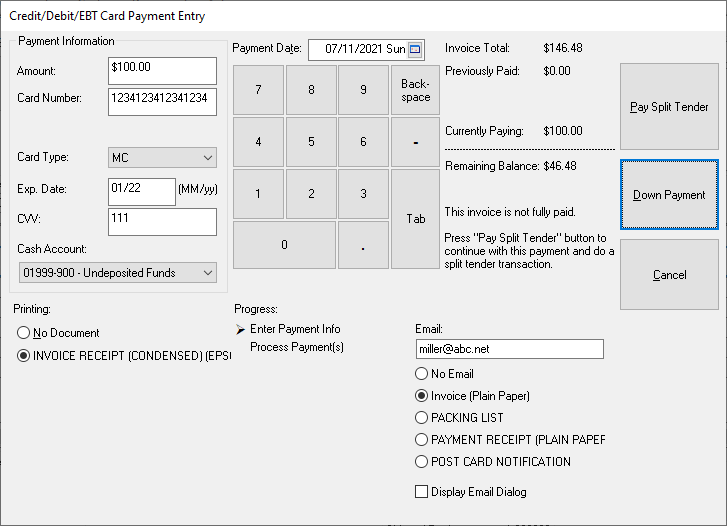Click the Down Payment button
Screen dimensions: 727x526
pos(669,195)
